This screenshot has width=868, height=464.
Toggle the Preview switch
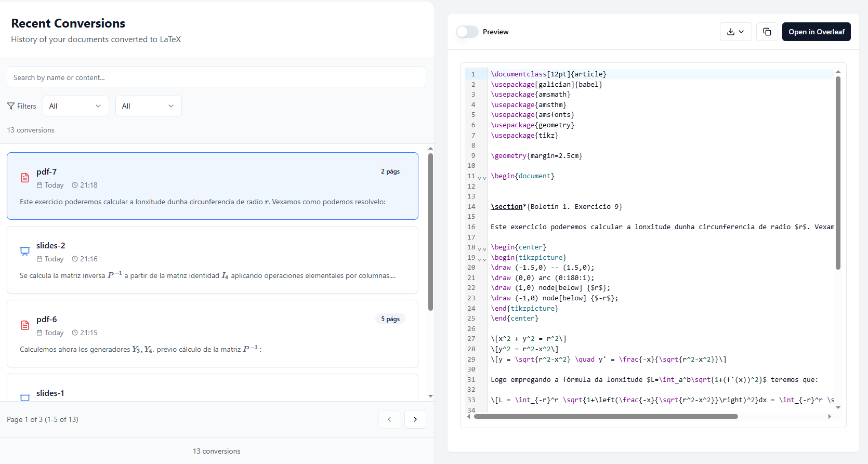[467, 32]
